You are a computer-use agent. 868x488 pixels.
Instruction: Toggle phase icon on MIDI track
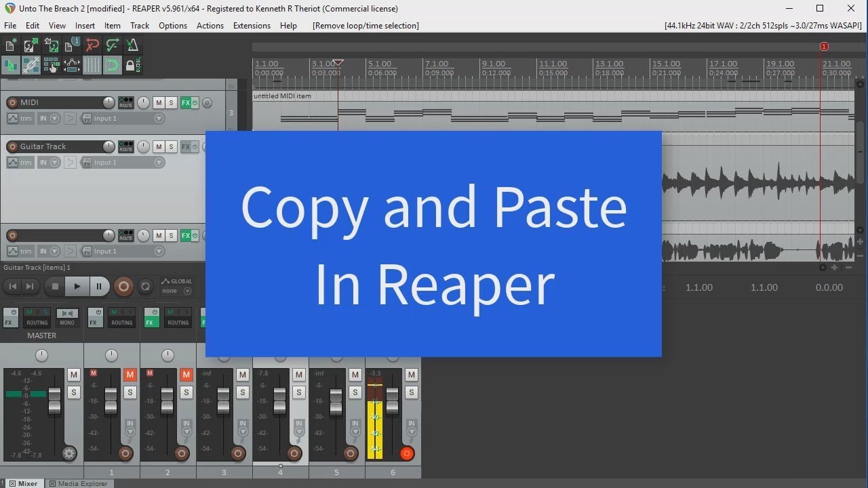[207, 103]
